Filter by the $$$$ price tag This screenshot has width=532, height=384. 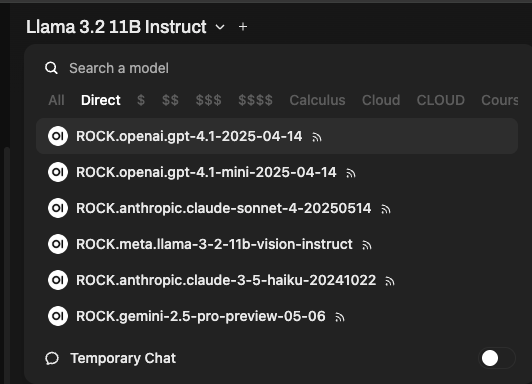coord(255,100)
